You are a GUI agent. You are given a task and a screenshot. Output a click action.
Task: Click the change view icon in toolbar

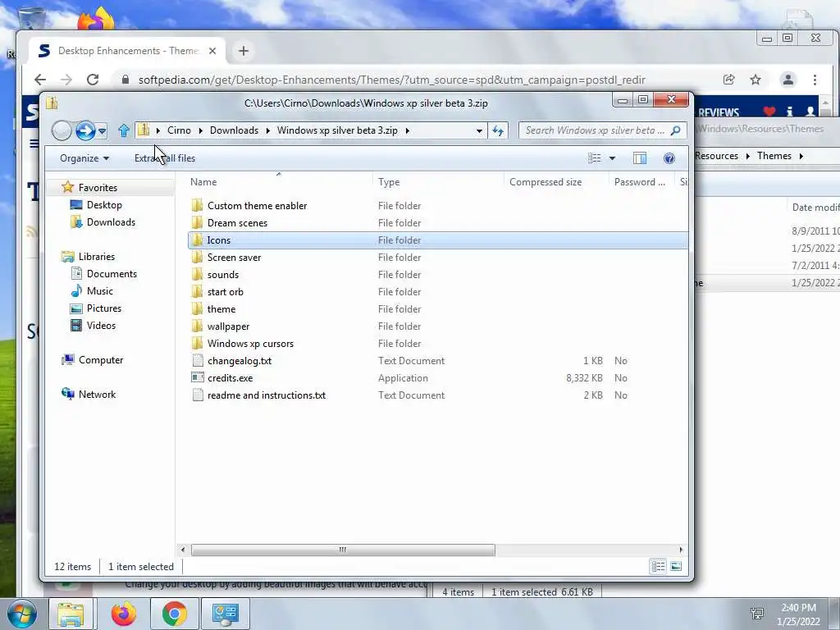[x=595, y=158]
